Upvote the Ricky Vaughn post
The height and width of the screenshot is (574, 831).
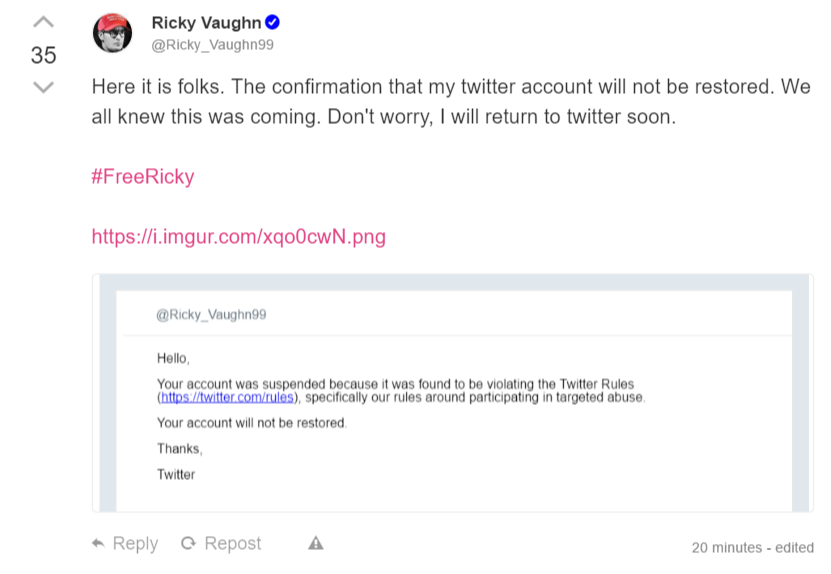(43, 22)
